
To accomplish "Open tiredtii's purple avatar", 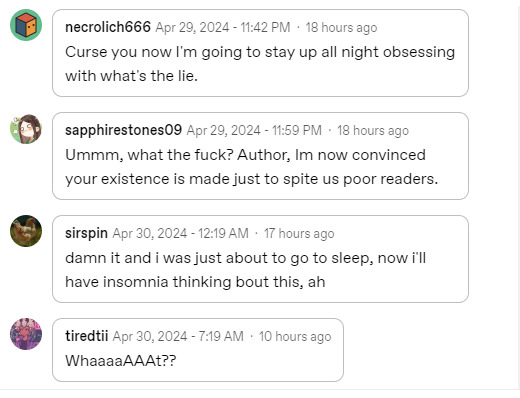I will (26, 334).
